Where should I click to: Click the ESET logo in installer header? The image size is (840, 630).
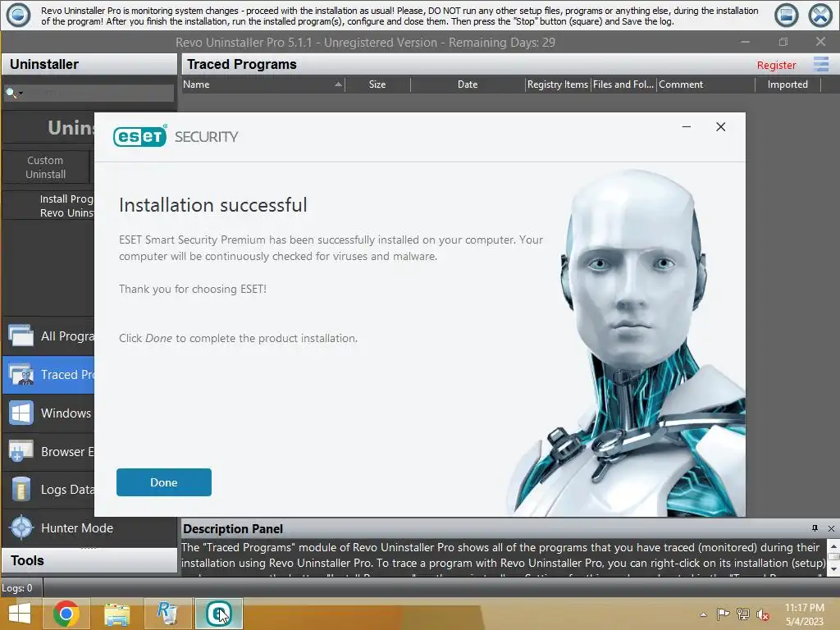(139, 137)
